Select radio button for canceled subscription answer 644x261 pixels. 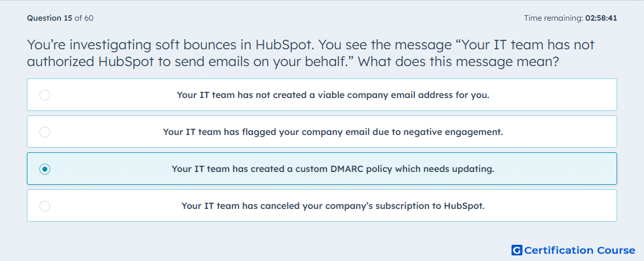click(45, 206)
